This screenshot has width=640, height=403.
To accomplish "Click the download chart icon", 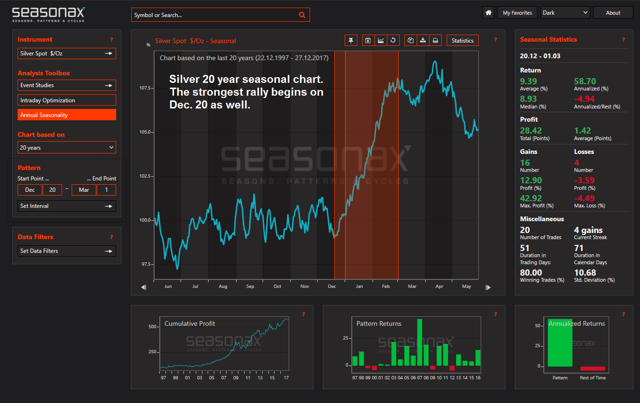I will [423, 41].
